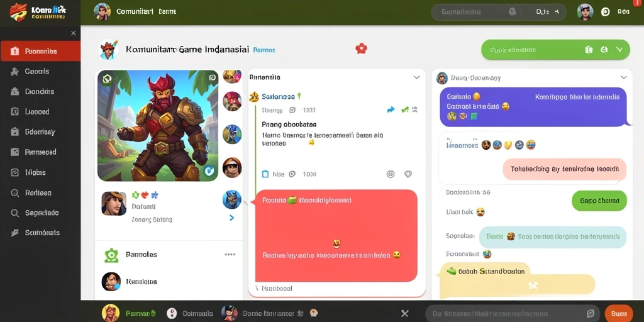The height and width of the screenshot is (322, 644).
Task: Click the red flower icon in the header
Action: pyautogui.click(x=361, y=48)
